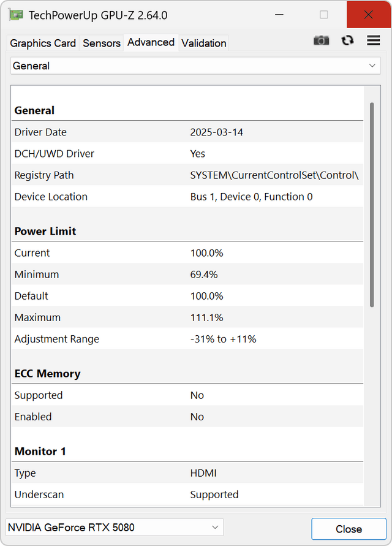Click the Monitor 1 section heading
Screen dimensions: 392x546
(x=40, y=451)
